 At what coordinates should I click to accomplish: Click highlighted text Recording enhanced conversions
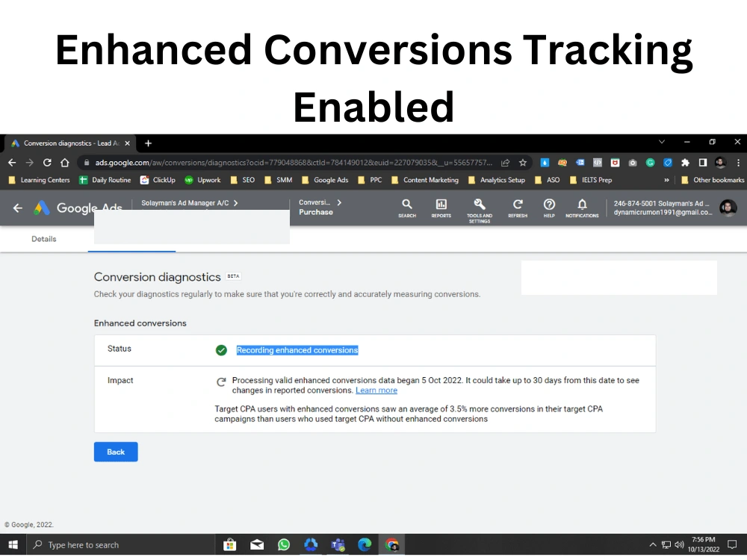[297, 350]
